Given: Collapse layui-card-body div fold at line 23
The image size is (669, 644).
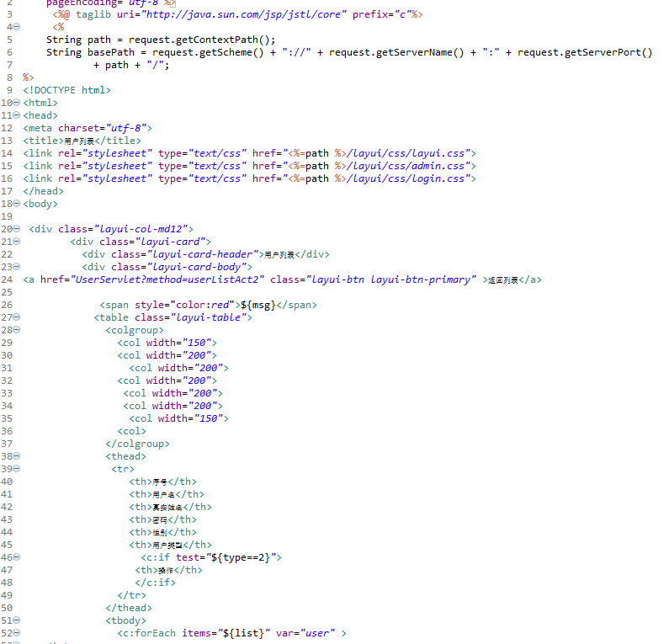Looking at the screenshot, I should coord(17,267).
